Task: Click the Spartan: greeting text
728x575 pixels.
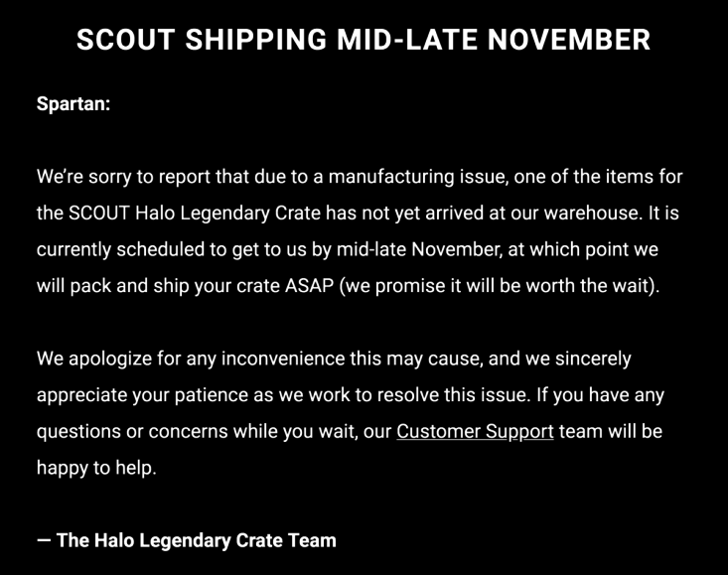Action: pos(73,103)
